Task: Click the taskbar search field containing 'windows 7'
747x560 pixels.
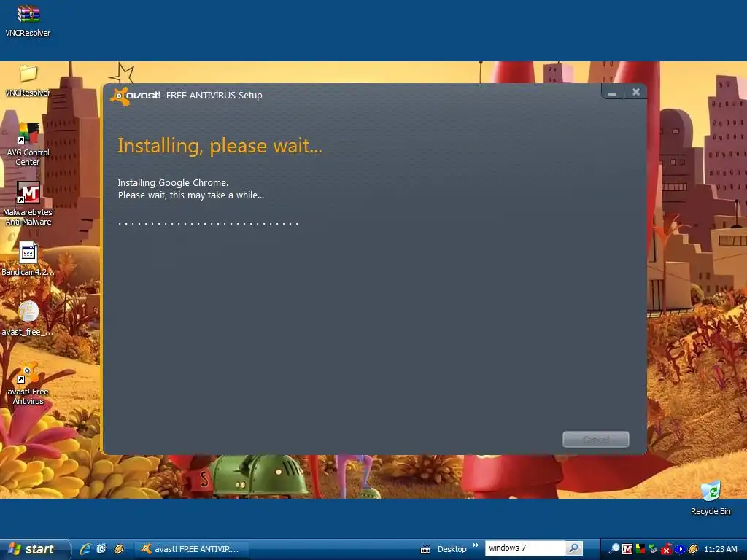Action: [525, 548]
